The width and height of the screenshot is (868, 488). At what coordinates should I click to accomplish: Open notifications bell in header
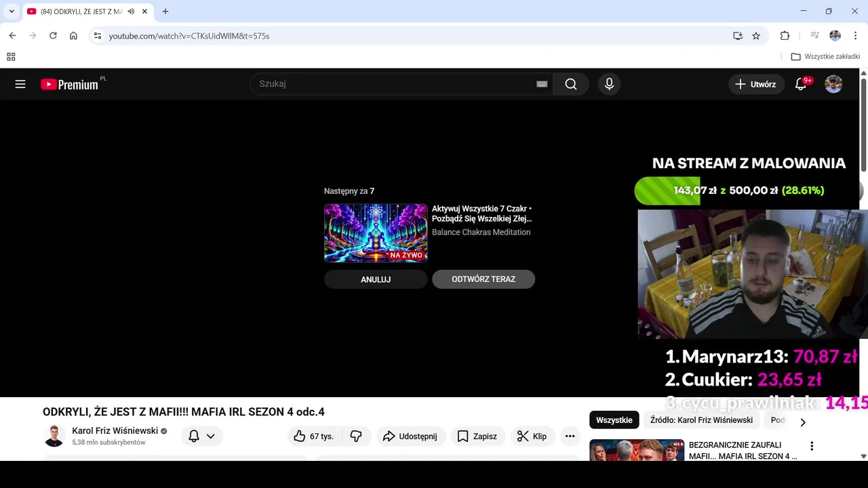point(801,84)
